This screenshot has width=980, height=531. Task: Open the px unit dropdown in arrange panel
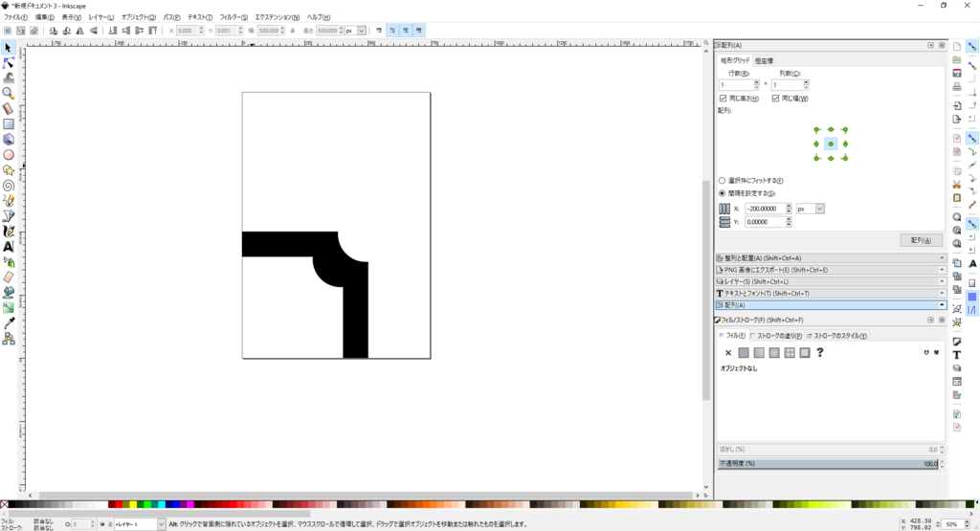pyautogui.click(x=810, y=209)
